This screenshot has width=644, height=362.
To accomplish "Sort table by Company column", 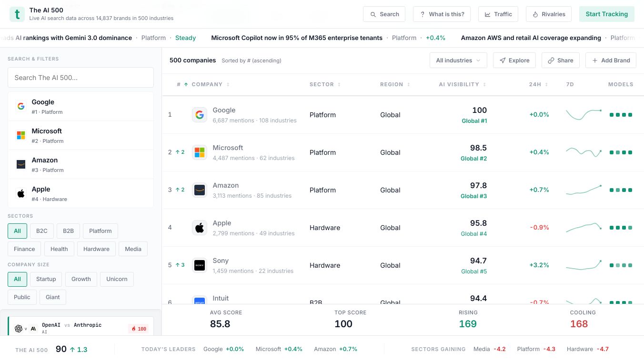I will tap(211, 84).
